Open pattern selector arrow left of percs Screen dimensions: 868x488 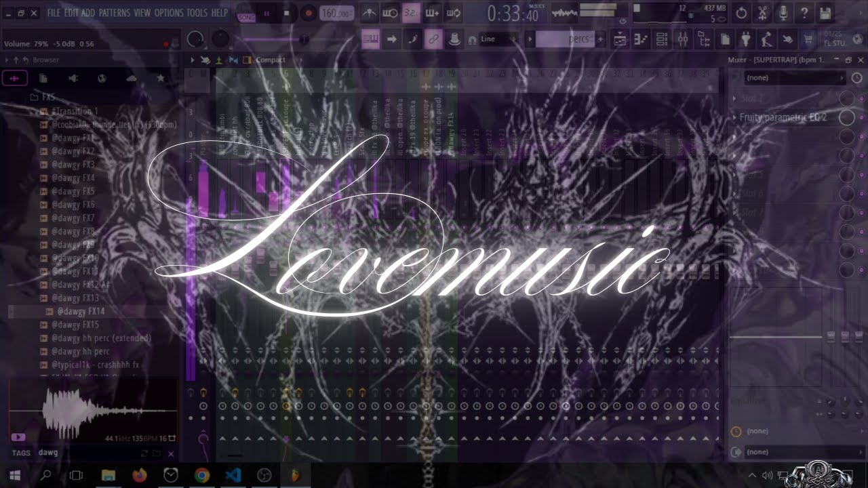tap(530, 39)
